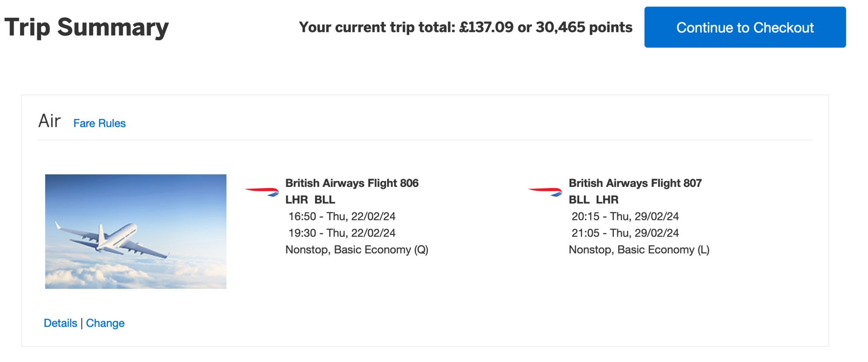Open the flight Details link
Image resolution: width=868 pixels, height=362 pixels.
coord(60,323)
